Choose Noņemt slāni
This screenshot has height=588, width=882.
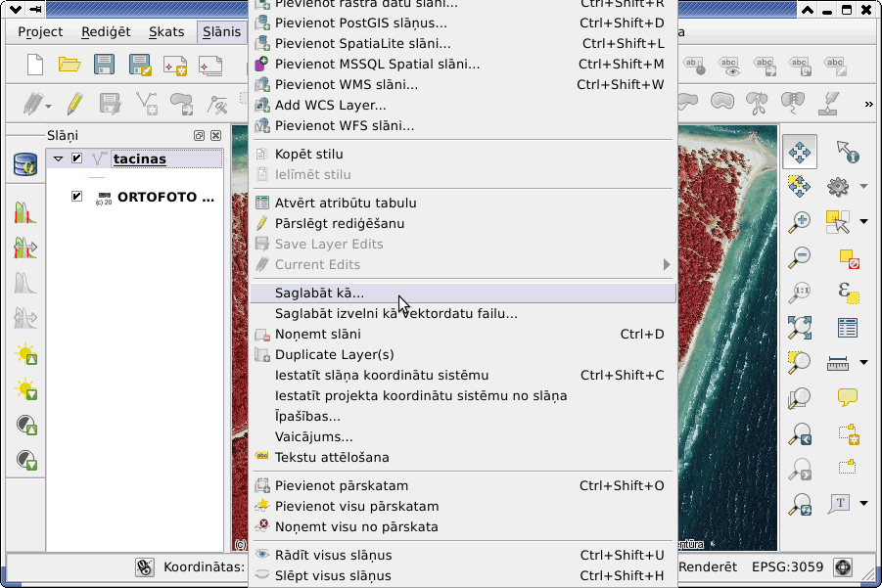[x=463, y=335]
